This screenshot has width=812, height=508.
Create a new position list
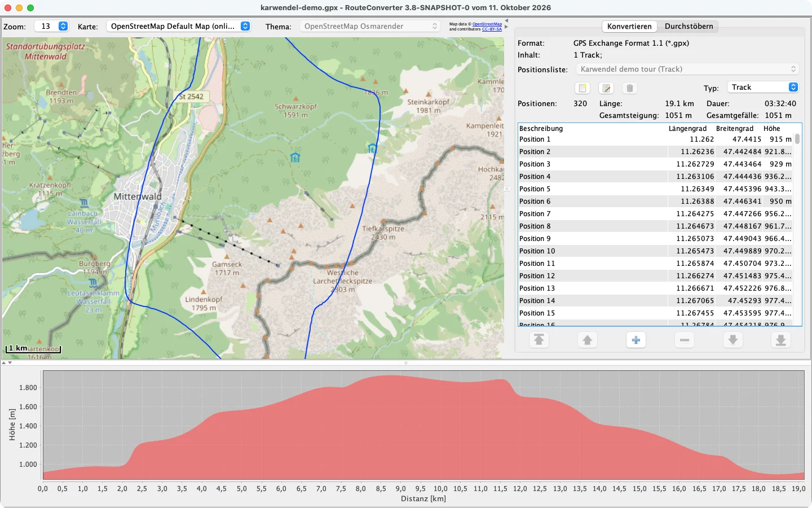click(582, 88)
